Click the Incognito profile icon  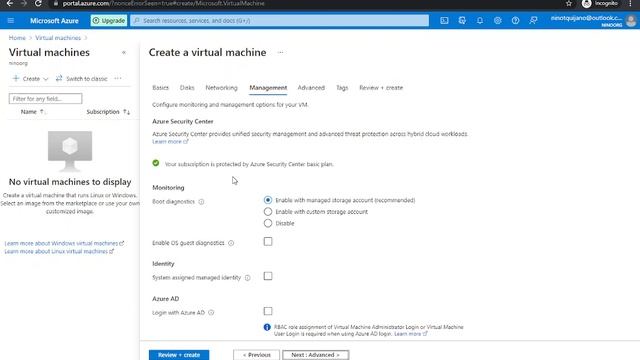pyautogui.click(x=587, y=4)
